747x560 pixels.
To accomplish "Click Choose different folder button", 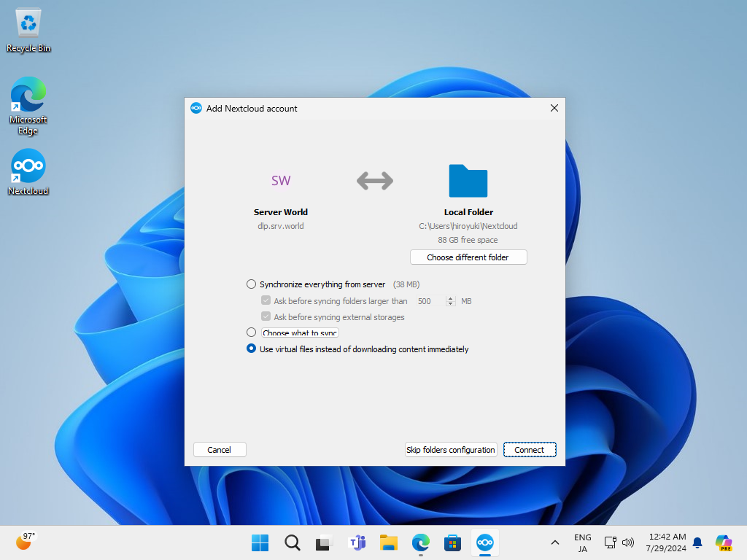I will click(468, 257).
